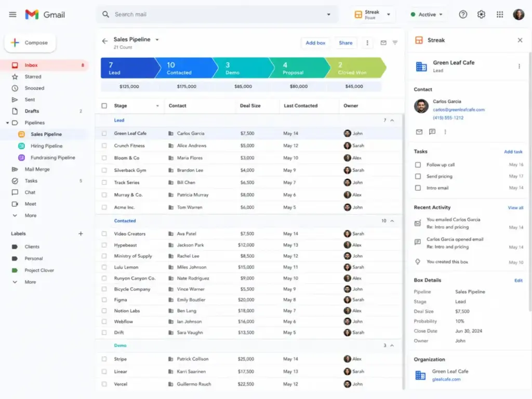Click the Fundraising Pipeline purple icon
Screen dimensions: 532x399
[21, 157]
